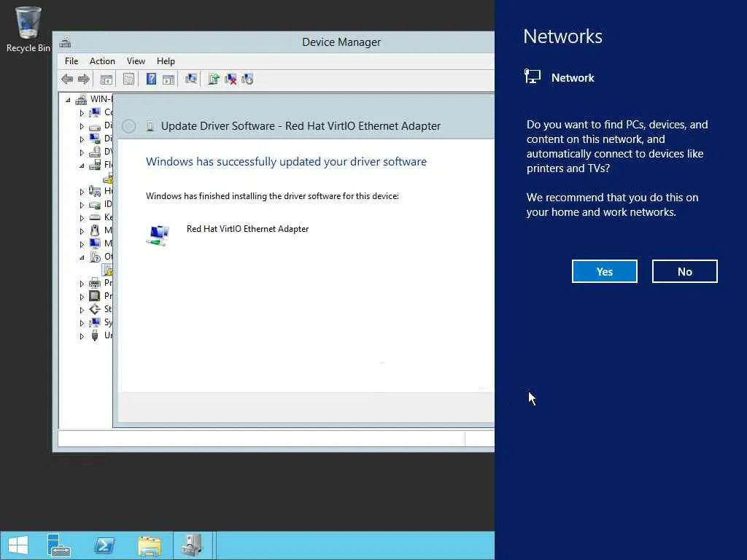Expand the Computer node arrow
The image size is (747, 560).
point(82,113)
